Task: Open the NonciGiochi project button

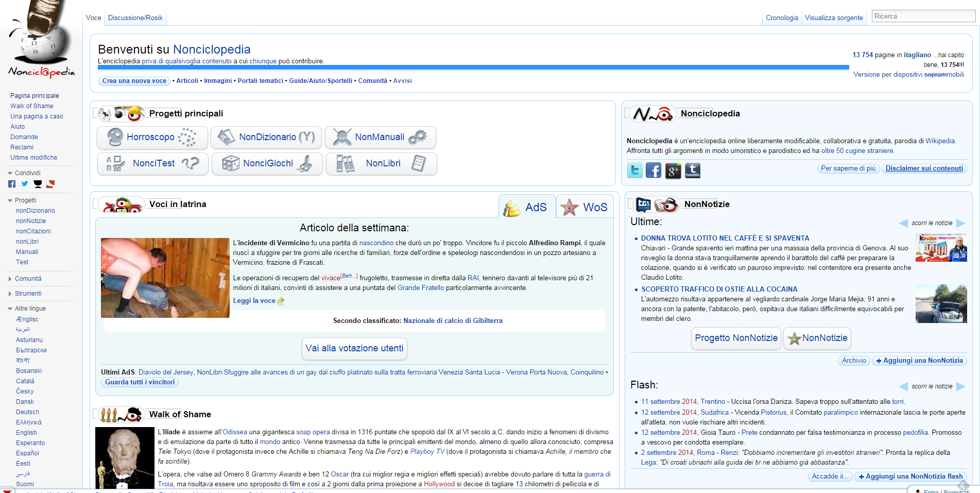Action: [x=267, y=164]
